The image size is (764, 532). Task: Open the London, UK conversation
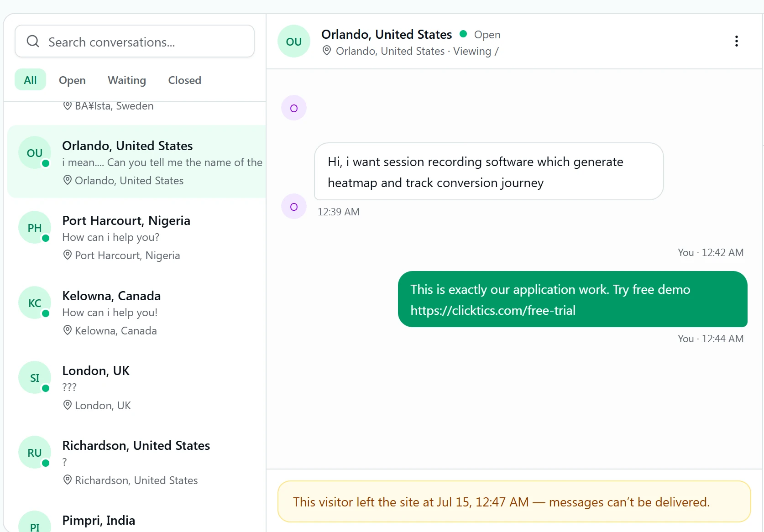pos(137,387)
